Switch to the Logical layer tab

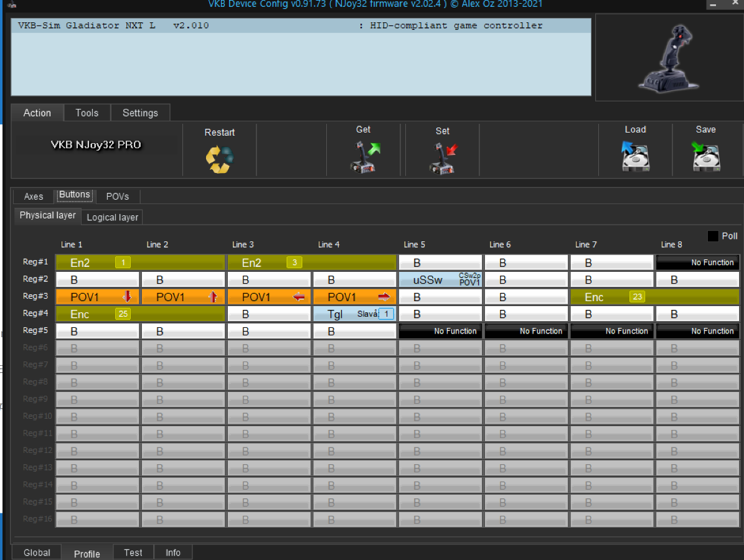[x=112, y=217]
